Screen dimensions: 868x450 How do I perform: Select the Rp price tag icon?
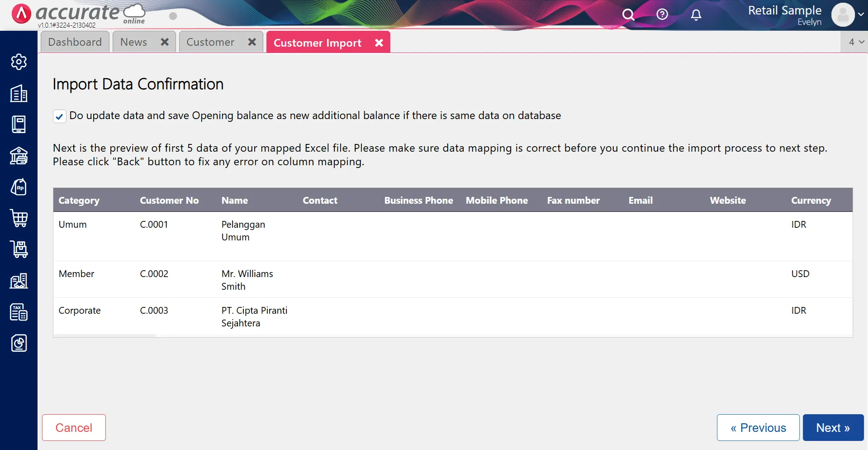(x=19, y=187)
